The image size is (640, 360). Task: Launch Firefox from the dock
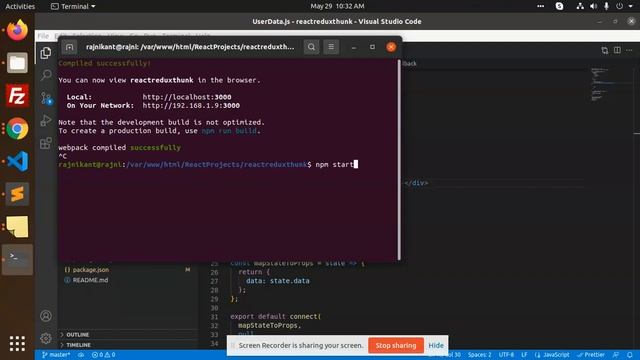(x=17, y=30)
